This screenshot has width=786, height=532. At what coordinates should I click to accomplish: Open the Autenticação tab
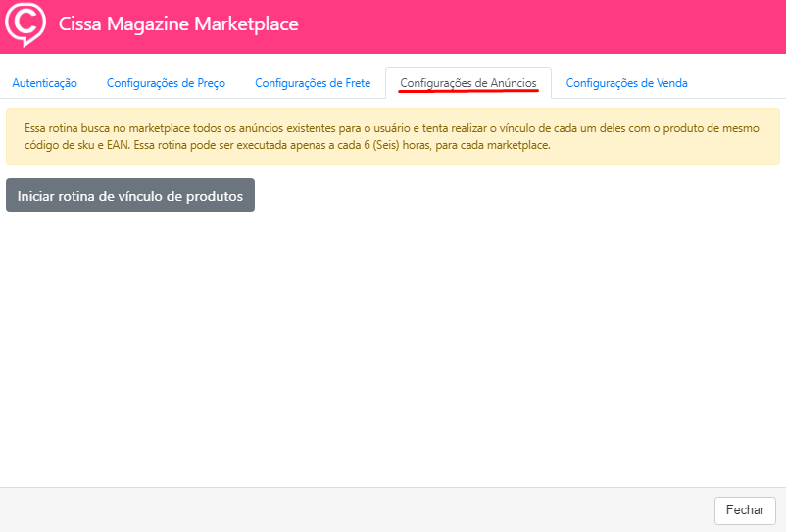[45, 83]
